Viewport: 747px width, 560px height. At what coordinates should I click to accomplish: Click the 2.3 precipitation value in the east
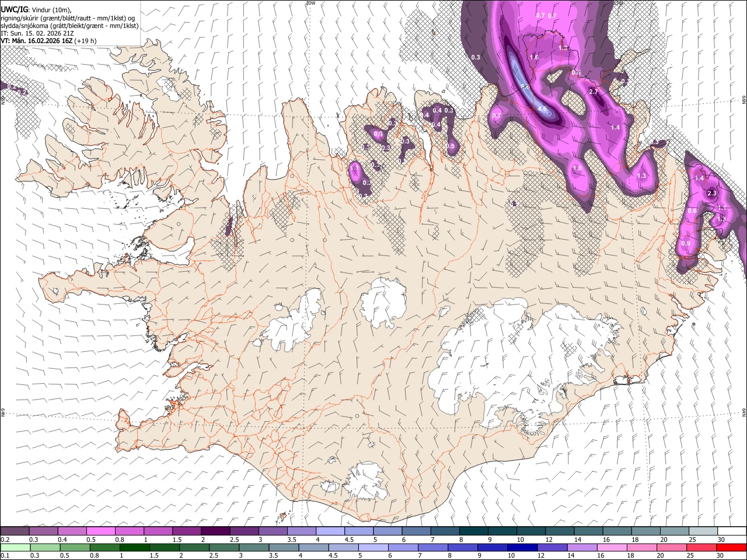(x=712, y=193)
